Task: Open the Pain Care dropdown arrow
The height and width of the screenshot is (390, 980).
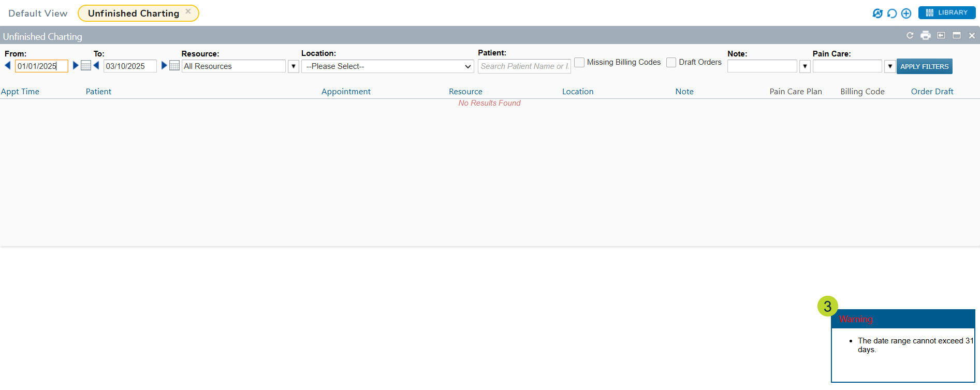Action: coord(890,66)
